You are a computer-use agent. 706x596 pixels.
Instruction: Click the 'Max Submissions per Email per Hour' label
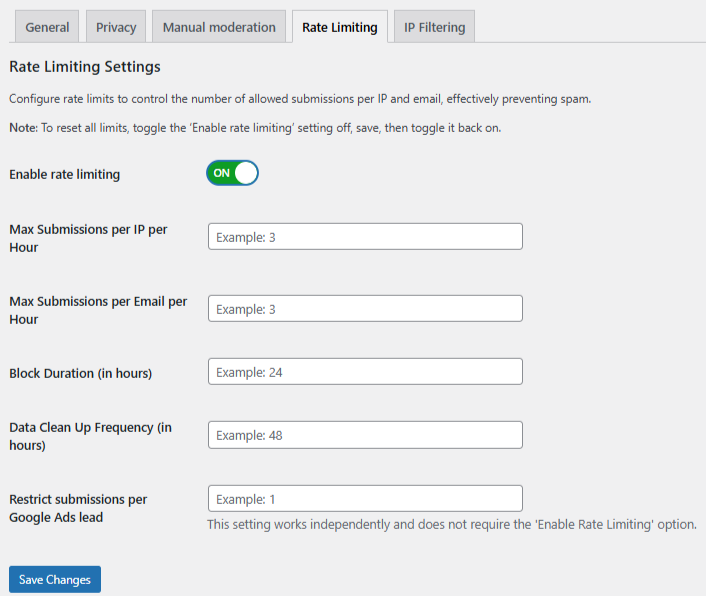98,310
